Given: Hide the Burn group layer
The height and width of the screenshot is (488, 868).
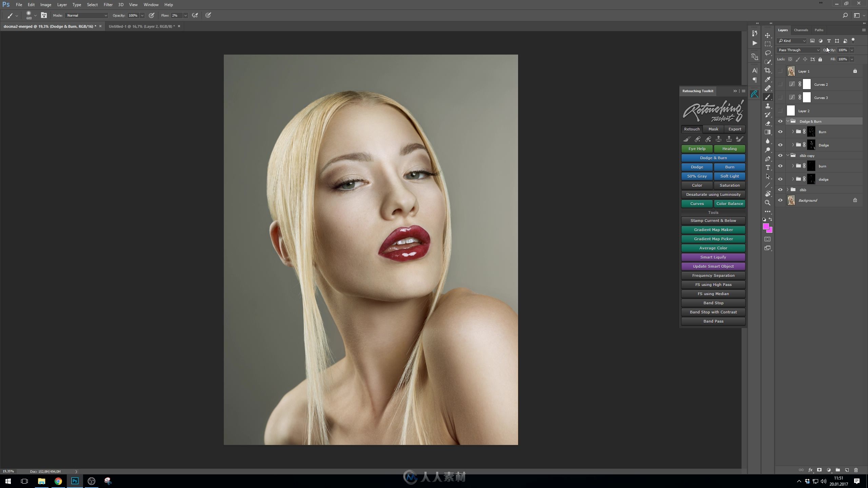Looking at the screenshot, I should click(x=780, y=132).
